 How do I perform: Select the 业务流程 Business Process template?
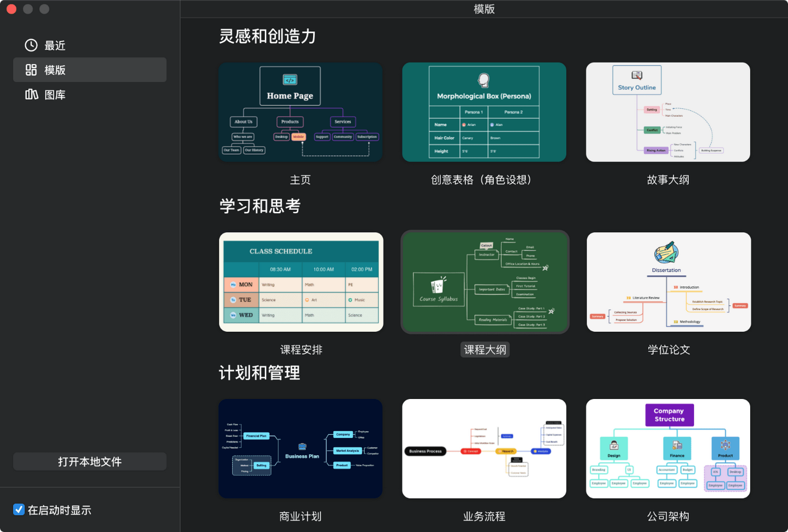click(484, 448)
